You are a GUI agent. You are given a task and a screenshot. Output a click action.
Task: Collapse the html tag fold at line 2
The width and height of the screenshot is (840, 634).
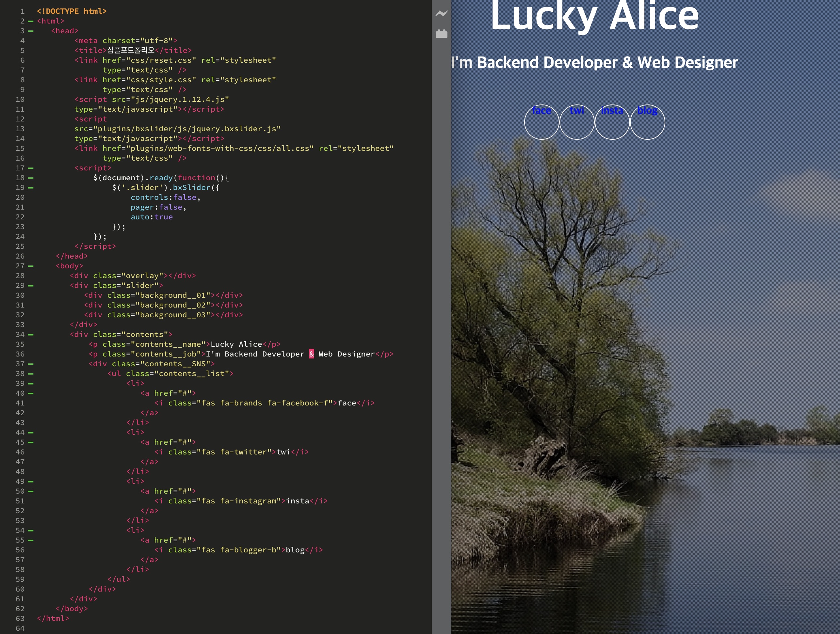pyautogui.click(x=31, y=21)
